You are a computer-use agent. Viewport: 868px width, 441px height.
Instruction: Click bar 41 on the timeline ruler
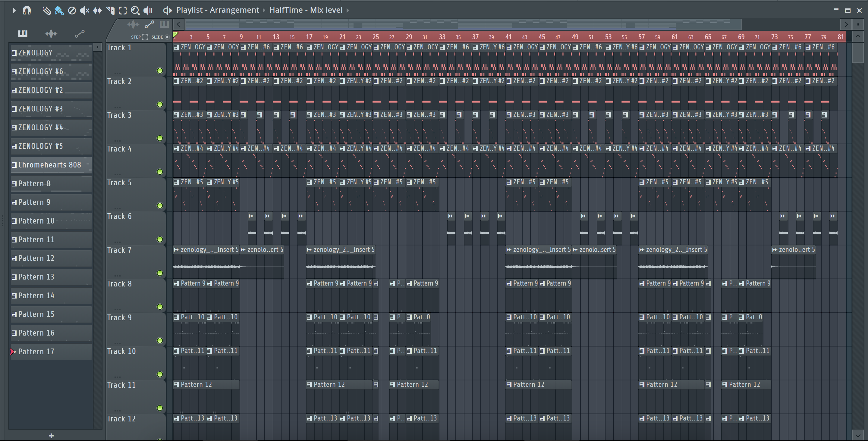click(x=508, y=37)
